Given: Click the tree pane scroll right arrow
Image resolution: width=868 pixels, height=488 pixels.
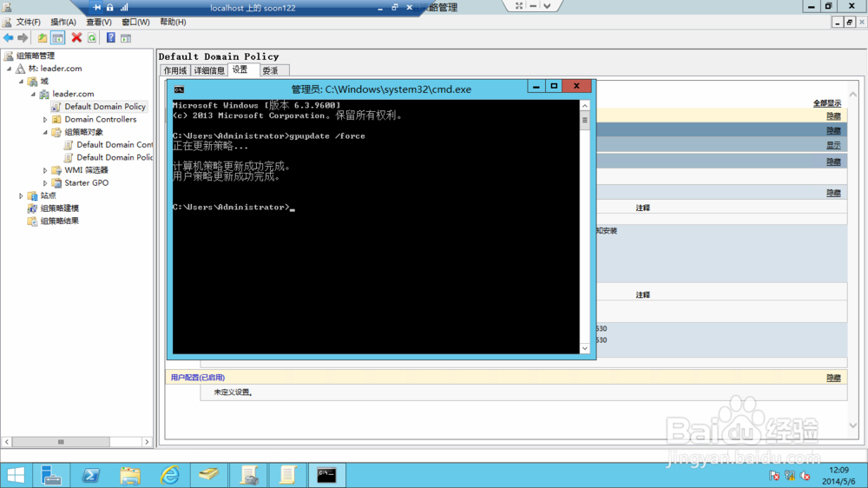Looking at the screenshot, I should [x=147, y=442].
